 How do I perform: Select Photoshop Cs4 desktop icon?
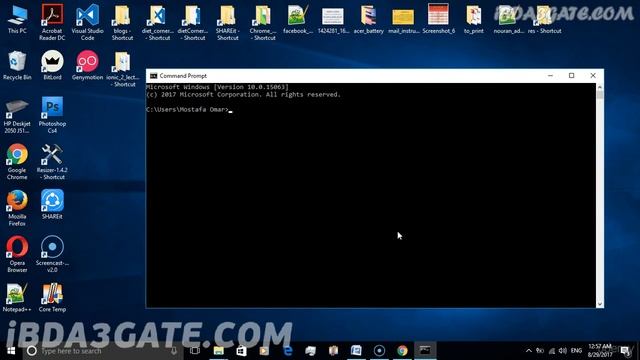[x=52, y=115]
